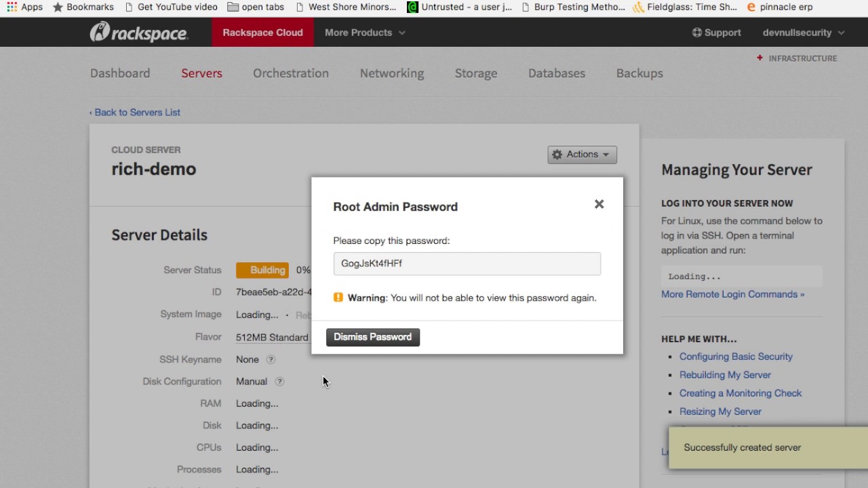Go to the Dashboard tab
Screen dimensions: 868x488
(x=120, y=73)
